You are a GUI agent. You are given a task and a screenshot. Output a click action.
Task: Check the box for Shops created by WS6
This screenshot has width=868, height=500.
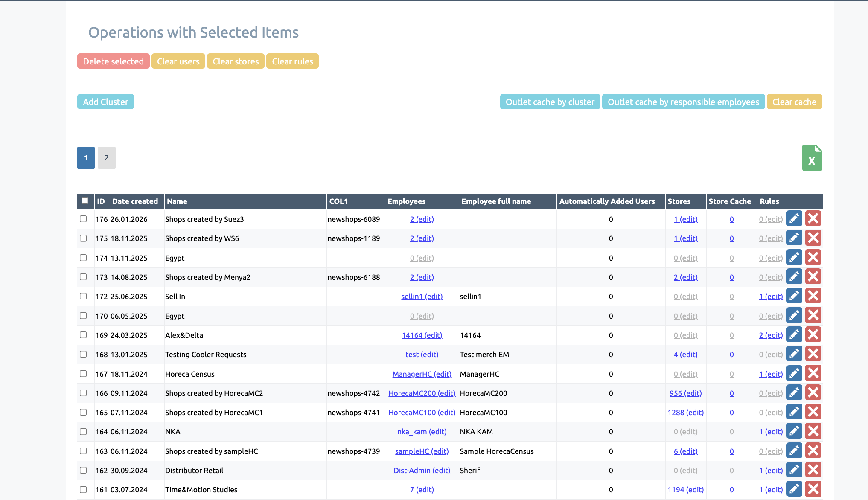[x=83, y=238]
